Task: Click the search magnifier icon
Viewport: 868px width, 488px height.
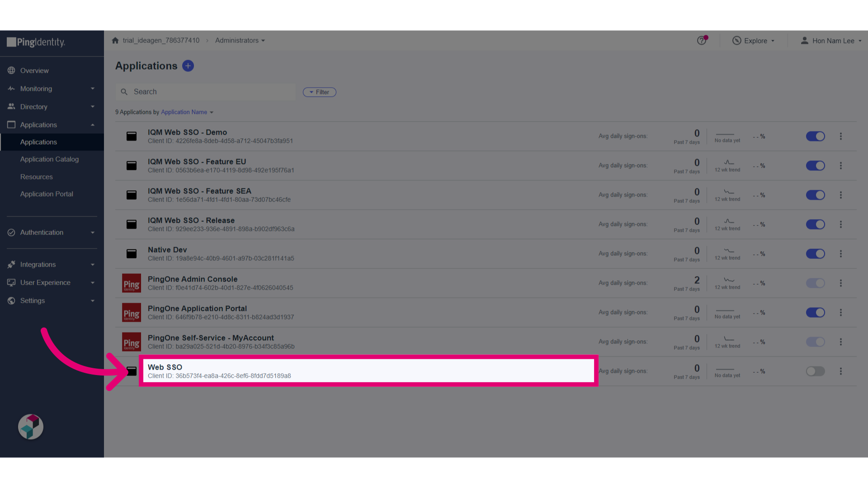Action: (124, 92)
